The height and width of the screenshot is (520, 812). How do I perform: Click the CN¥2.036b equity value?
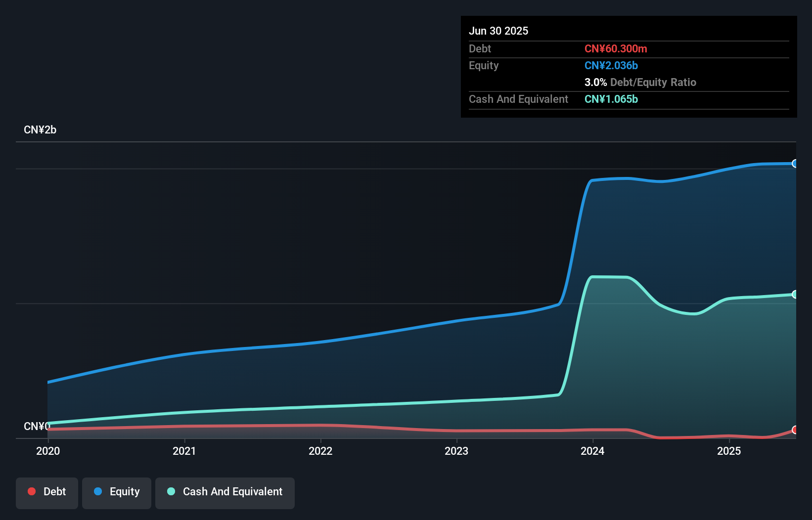[611, 65]
